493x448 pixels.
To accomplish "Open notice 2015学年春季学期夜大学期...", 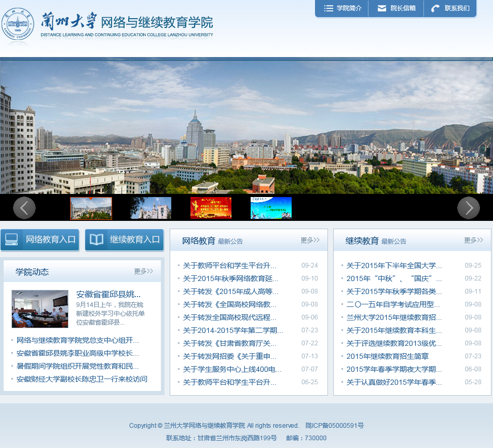I will [394, 369].
